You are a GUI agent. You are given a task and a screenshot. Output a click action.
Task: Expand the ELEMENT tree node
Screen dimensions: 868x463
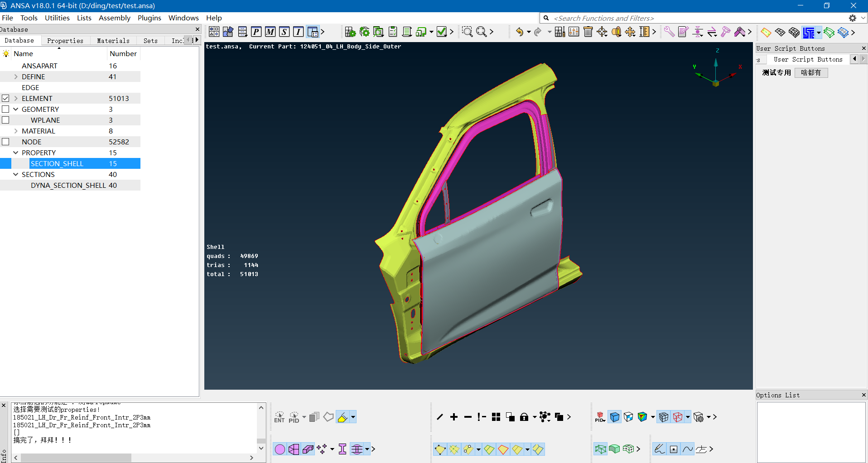point(16,98)
